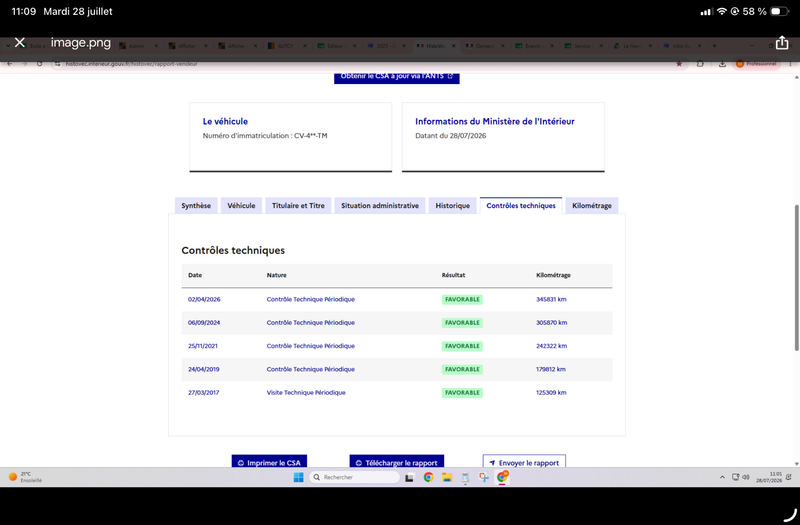Viewport: 800px width, 525px height.
Task: Open the Chrome icon with notification badge
Action: click(503, 477)
